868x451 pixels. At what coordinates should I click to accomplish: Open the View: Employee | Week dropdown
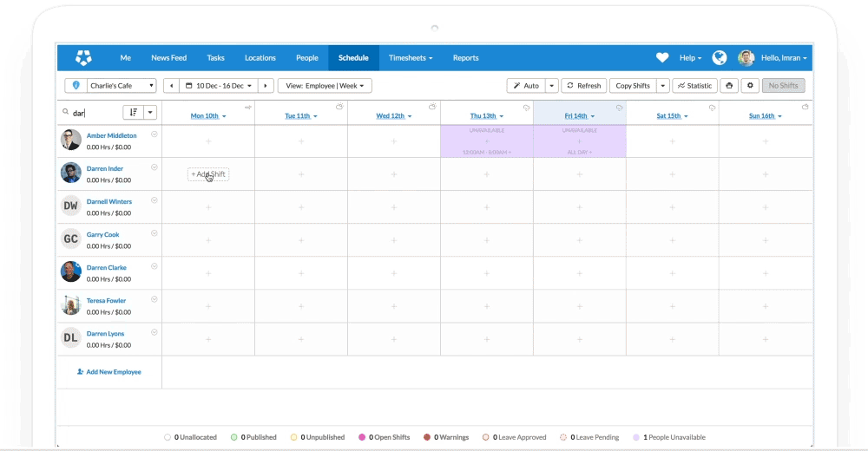click(325, 86)
